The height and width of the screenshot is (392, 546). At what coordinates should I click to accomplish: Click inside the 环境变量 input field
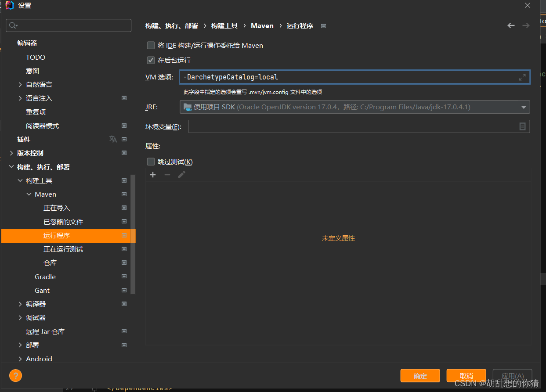[x=351, y=126]
